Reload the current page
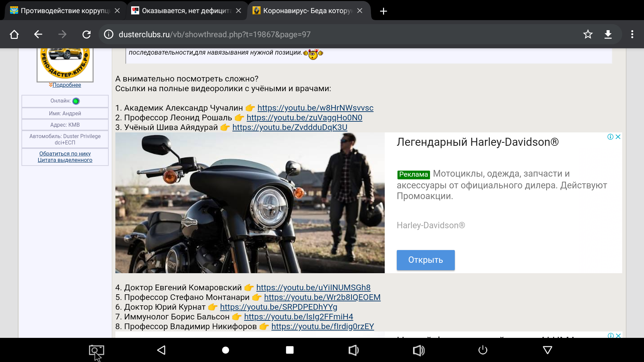The height and width of the screenshot is (362, 644). click(x=87, y=34)
